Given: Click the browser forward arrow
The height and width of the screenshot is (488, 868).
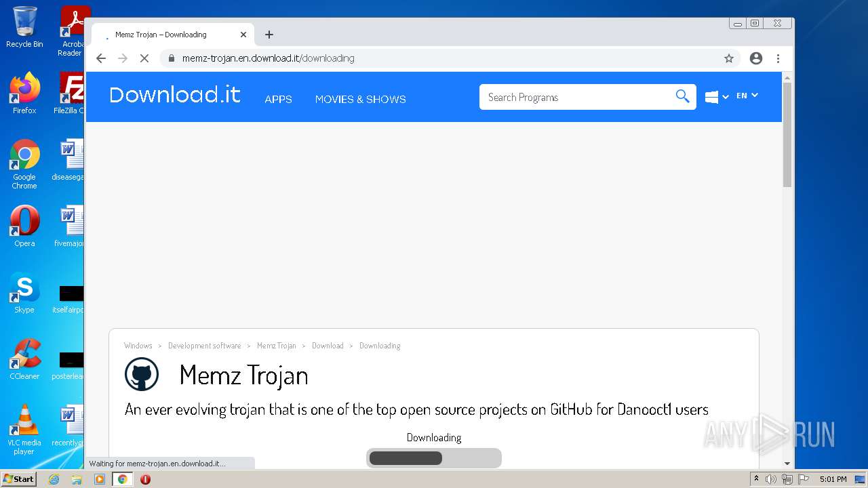Looking at the screenshot, I should (123, 58).
